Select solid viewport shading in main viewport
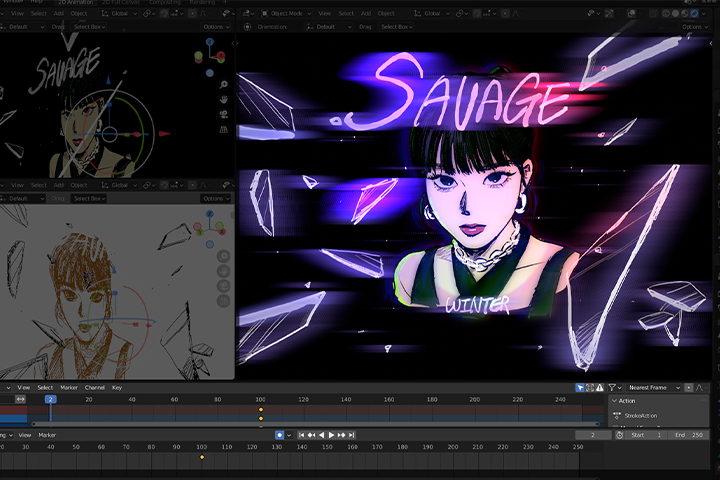Screen dimensions: 720x480 coord(675,13)
